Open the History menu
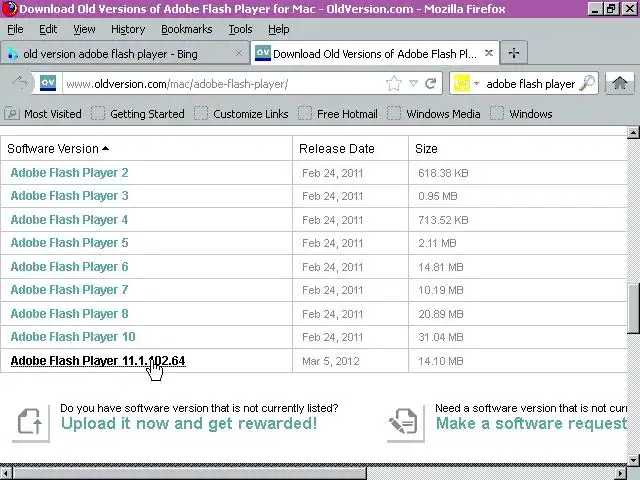The height and width of the screenshot is (480, 640). 128,29
